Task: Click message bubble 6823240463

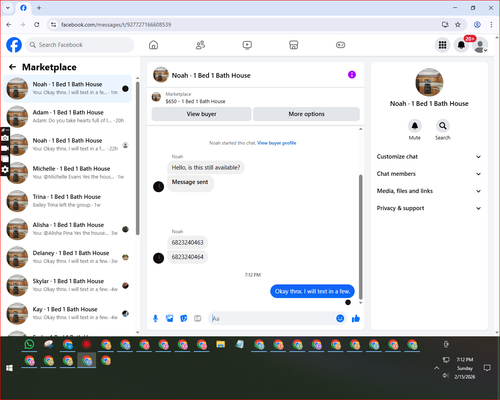Action: 187,242
